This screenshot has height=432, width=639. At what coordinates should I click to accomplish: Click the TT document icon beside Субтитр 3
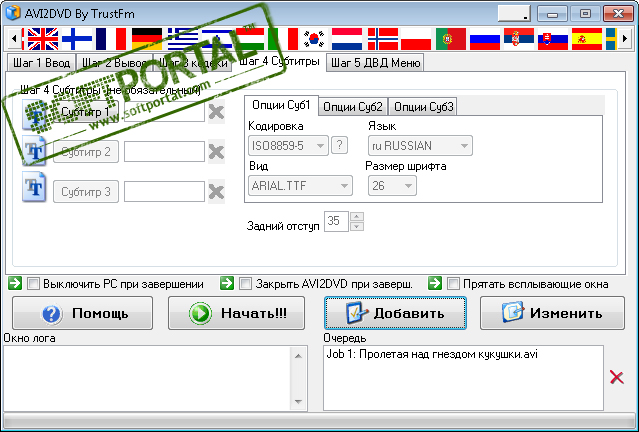pos(34,187)
